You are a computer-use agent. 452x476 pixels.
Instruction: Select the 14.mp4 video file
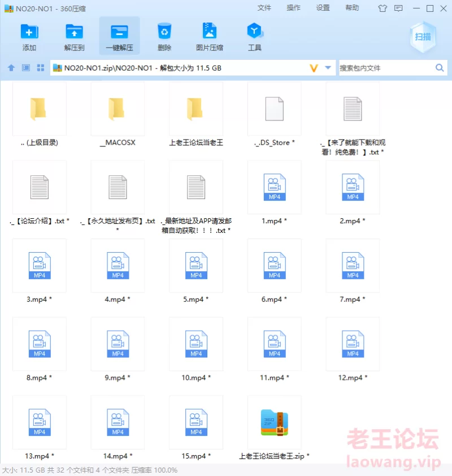(118, 429)
